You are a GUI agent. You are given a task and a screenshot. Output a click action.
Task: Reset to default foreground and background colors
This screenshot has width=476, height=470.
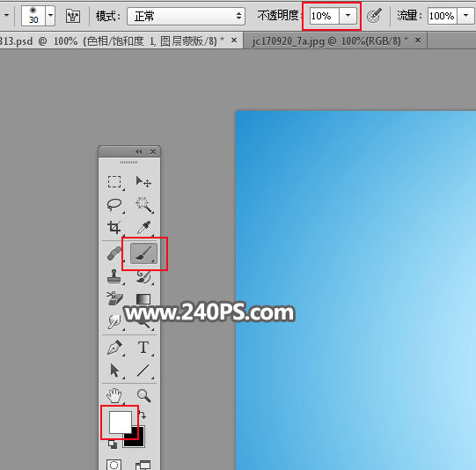113,444
